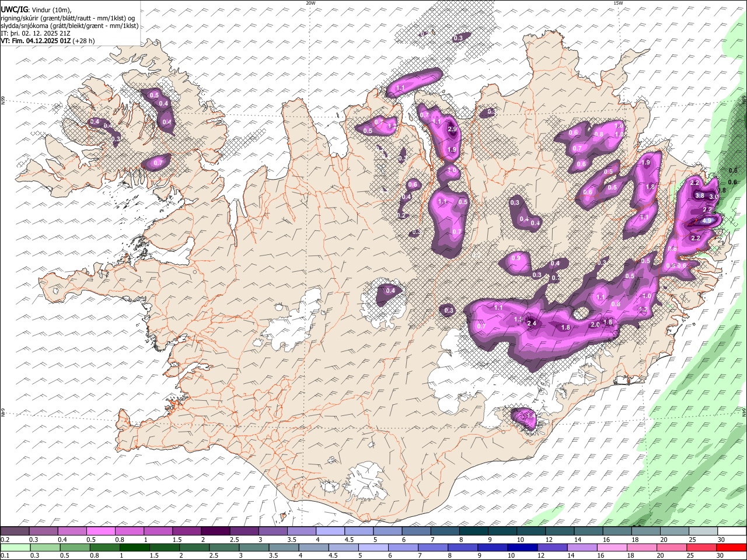Click the white 30 swatch ending top legend row
The height and width of the screenshot is (560, 747).
coord(733,531)
